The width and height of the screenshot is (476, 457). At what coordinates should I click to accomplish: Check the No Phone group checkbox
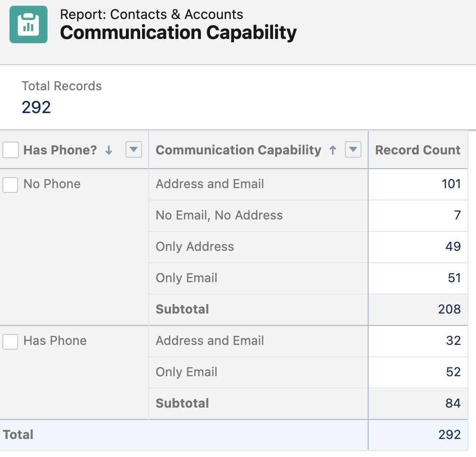(x=10, y=184)
